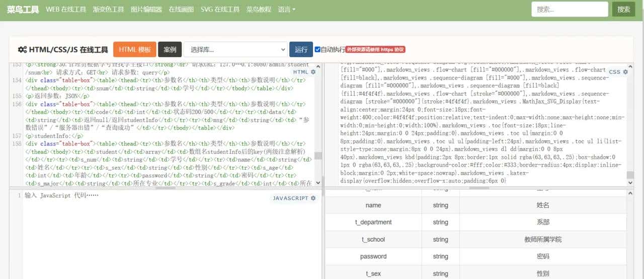Go to 菜鸟工具 home logo

pos(23,10)
